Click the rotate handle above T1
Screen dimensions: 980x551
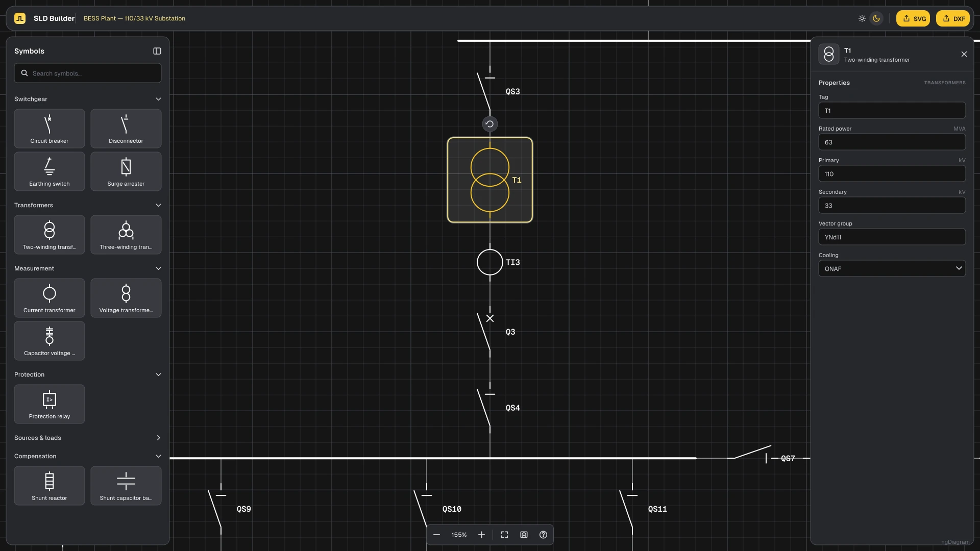(x=490, y=124)
